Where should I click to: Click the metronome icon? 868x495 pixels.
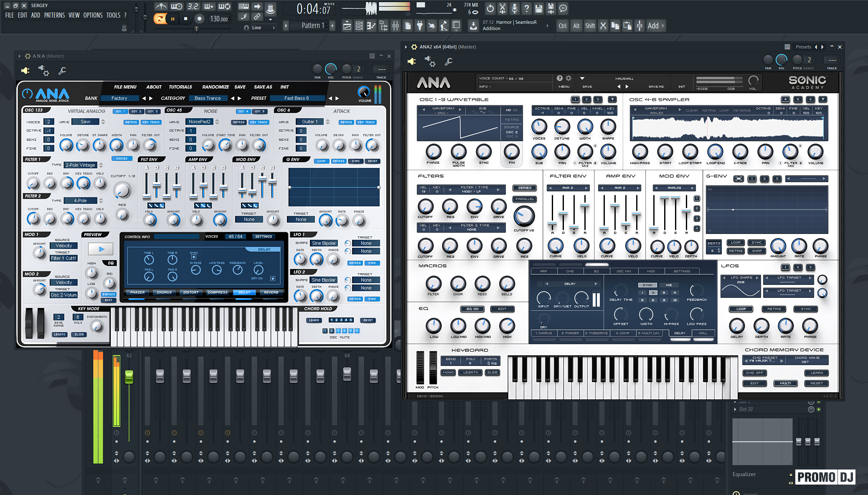click(x=161, y=7)
